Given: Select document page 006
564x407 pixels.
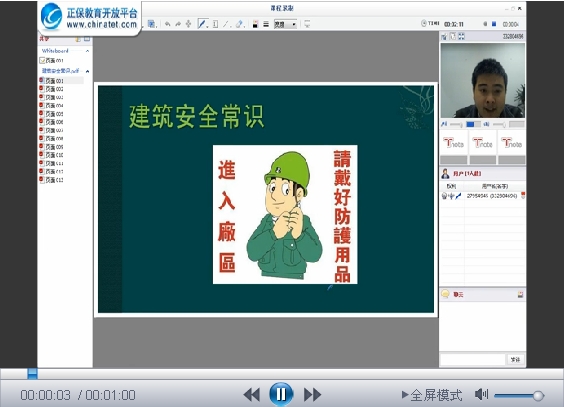Looking at the screenshot, I should (51, 122).
